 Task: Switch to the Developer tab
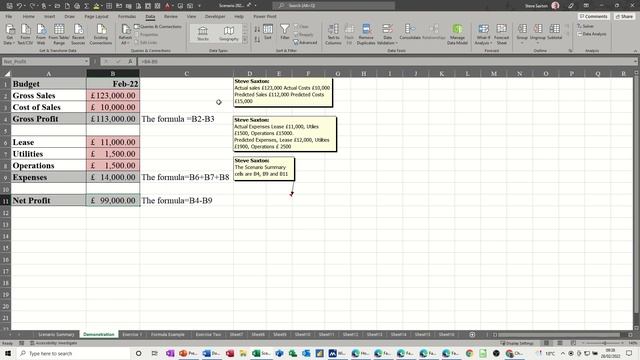click(x=215, y=16)
